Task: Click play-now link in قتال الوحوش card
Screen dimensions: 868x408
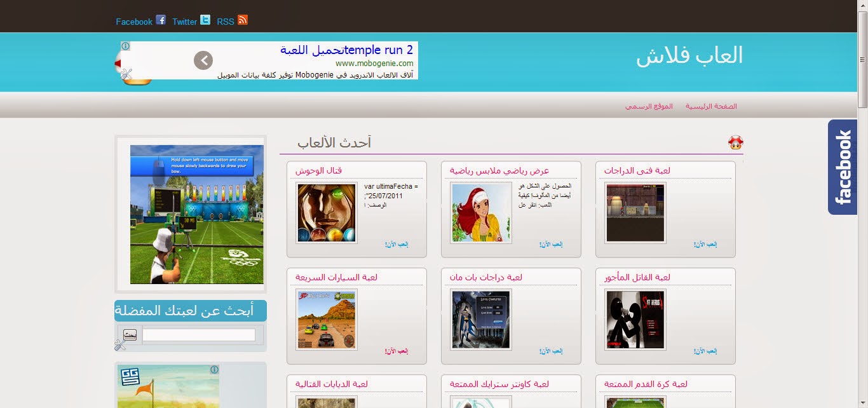Action: pos(397,245)
